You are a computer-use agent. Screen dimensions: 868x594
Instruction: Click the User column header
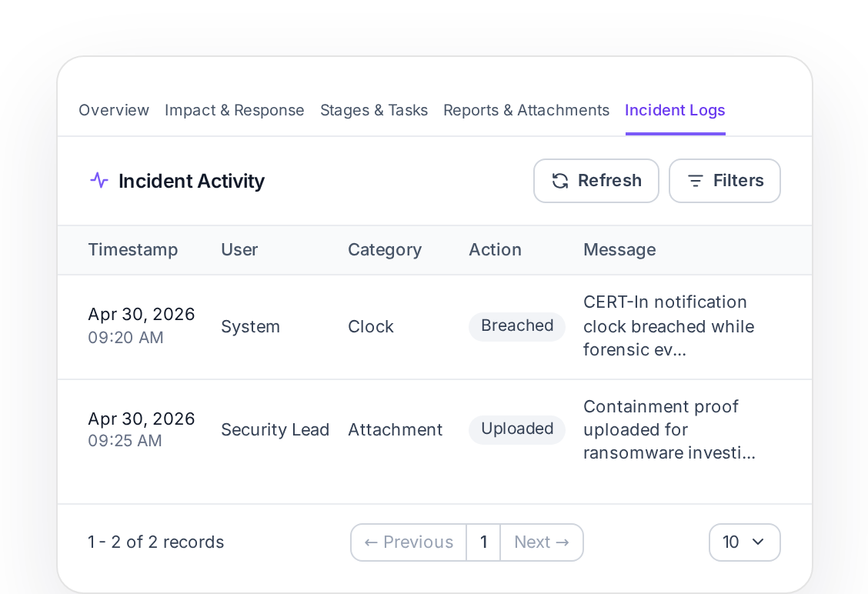(x=239, y=249)
